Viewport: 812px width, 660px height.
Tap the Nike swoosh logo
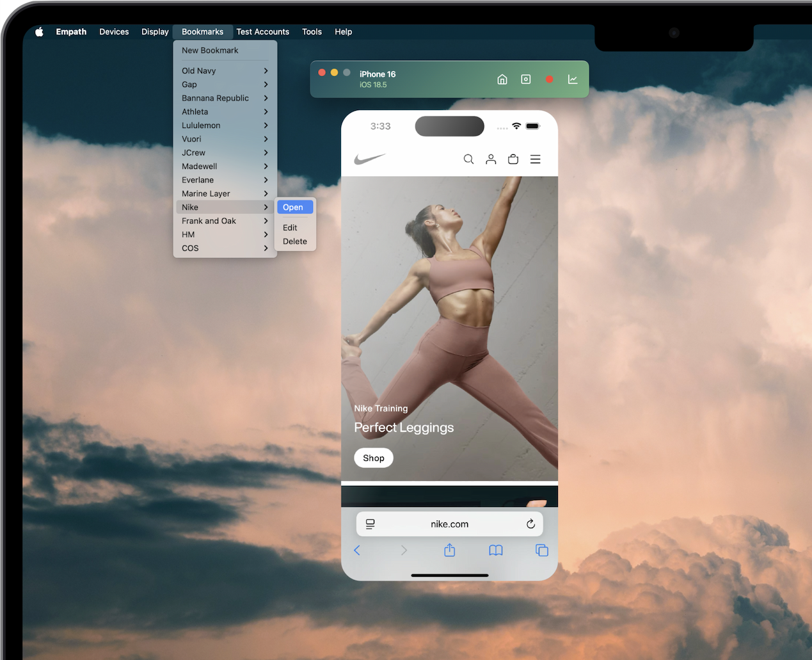pyautogui.click(x=370, y=159)
